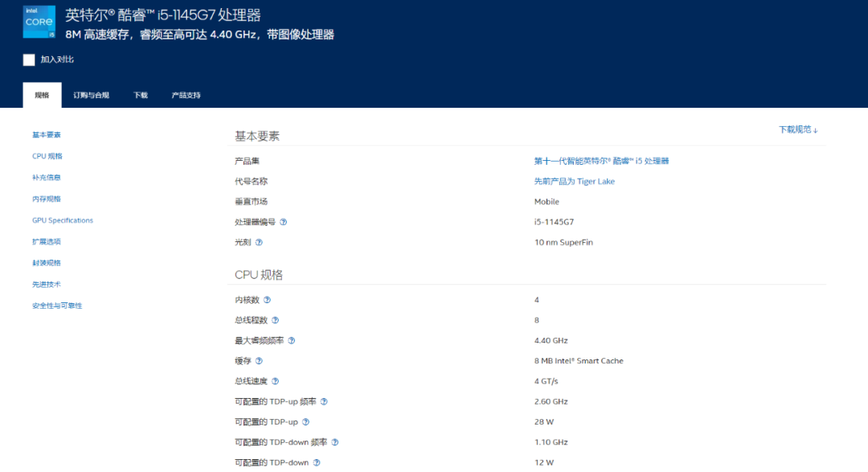This screenshot has height=472, width=868.
Task: Jump to 内存规格 in sidebar
Action: pos(47,199)
